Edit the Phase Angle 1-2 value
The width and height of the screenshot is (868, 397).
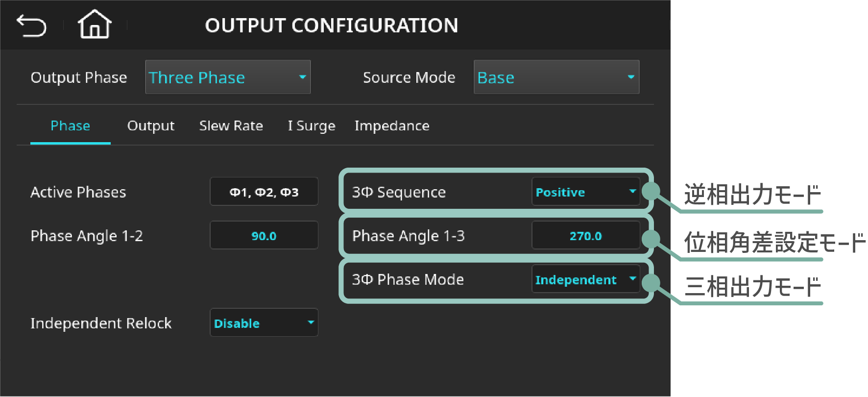click(x=264, y=236)
